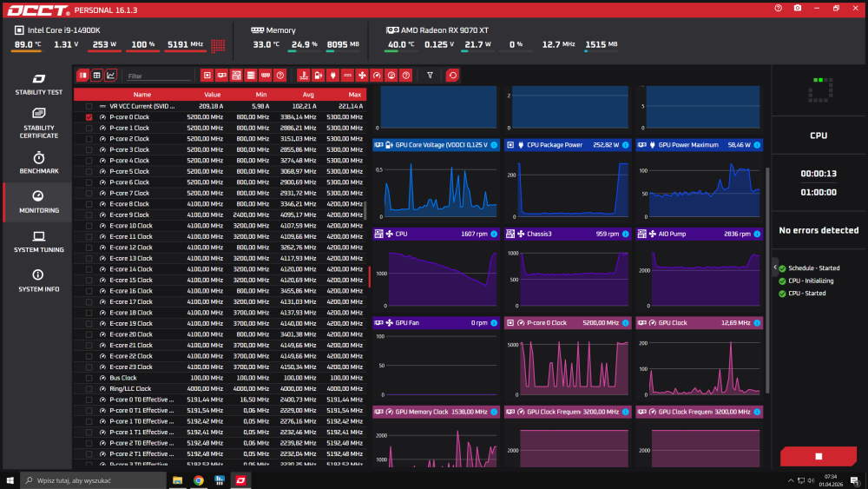Screen dimensions: 868x489
Task: Click the help question mark in title bar
Action: tap(778, 8)
